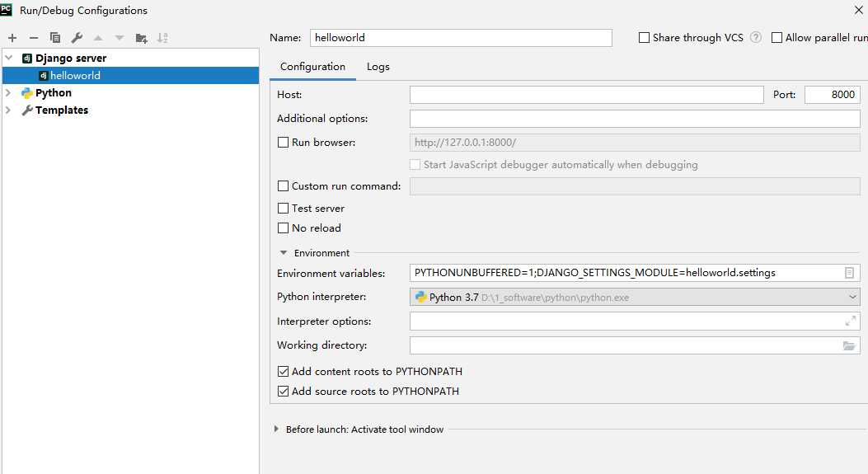Move configuration up arrow
This screenshot has width=868, height=474.
click(x=98, y=38)
